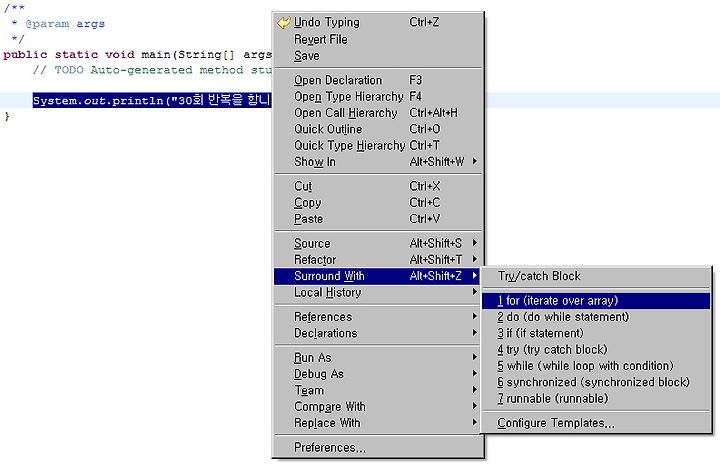720x466 pixels.
Task: Select 5 while (while loop with condition)
Action: [x=596, y=366]
